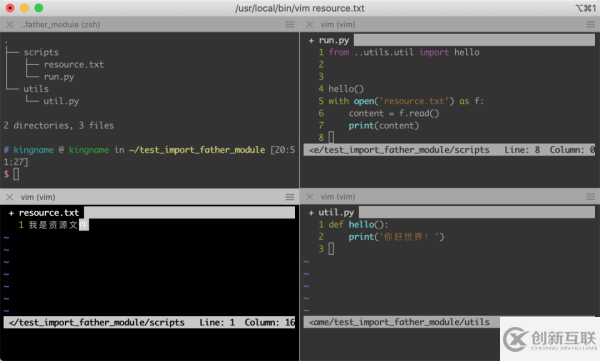Click the ~/test_import_father_module path in prompt

pos(197,150)
